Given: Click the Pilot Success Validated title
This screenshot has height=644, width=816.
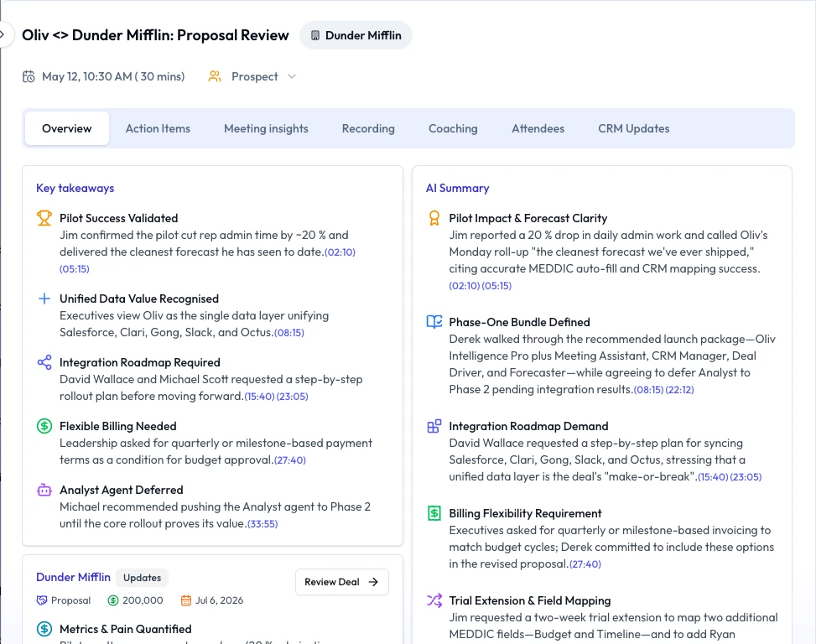Looking at the screenshot, I should tap(118, 219).
